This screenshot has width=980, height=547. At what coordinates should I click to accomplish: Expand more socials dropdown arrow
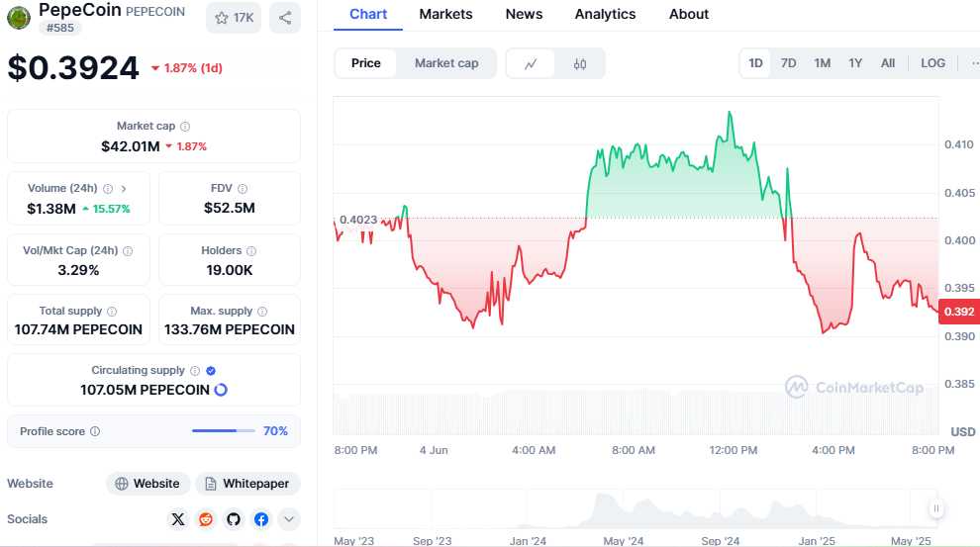pyautogui.click(x=289, y=519)
